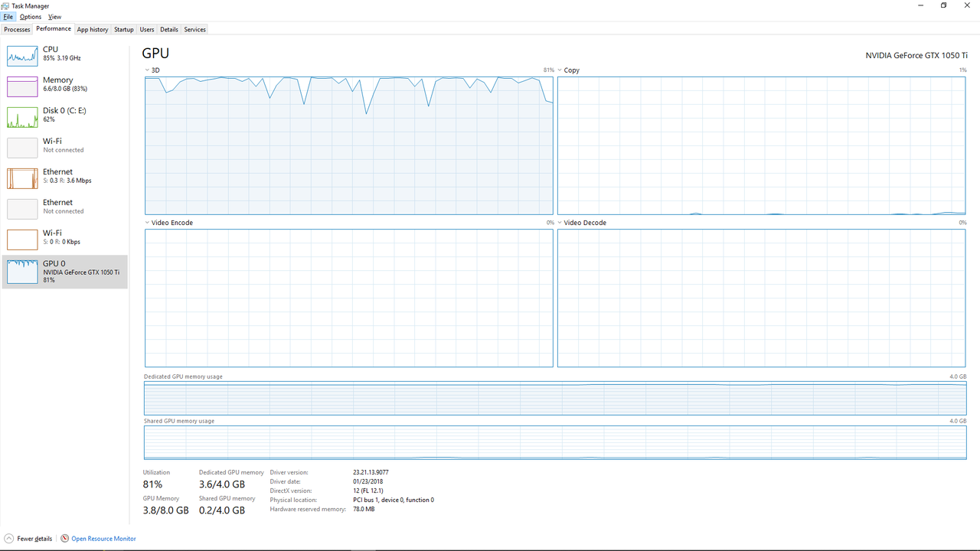980x551 pixels.
Task: Click the Fewer details button
Action: (x=28, y=539)
